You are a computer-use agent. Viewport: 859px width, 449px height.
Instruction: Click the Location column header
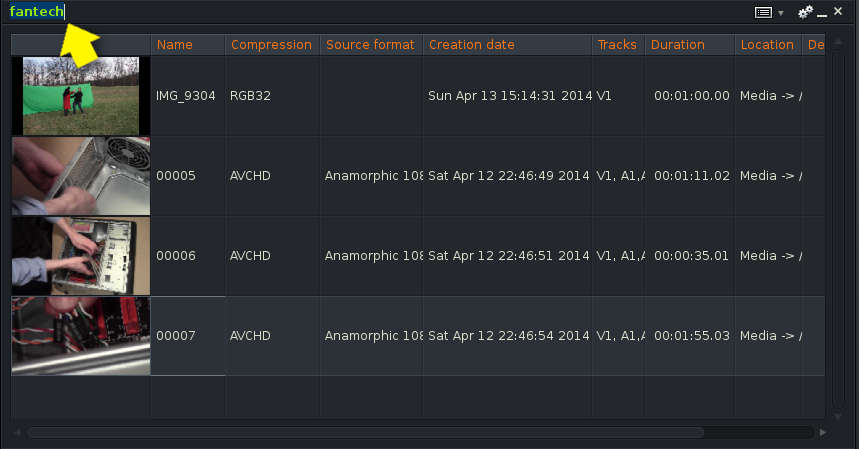766,45
